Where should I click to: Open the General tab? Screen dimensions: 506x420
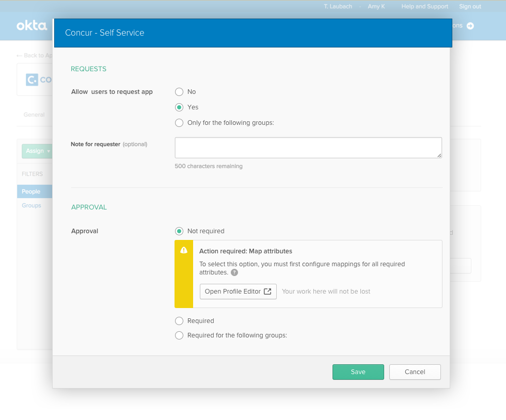(34, 115)
